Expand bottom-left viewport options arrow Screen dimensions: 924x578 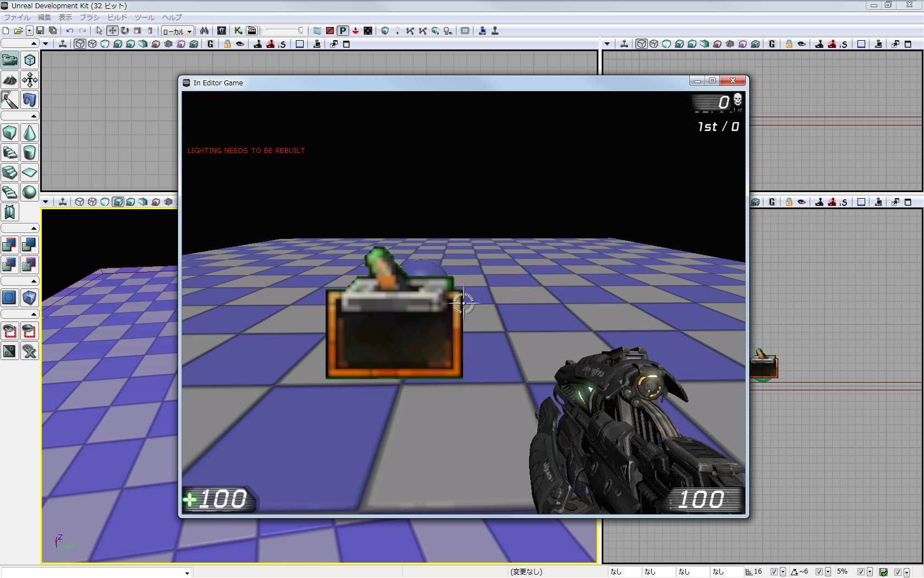pyautogui.click(x=46, y=202)
